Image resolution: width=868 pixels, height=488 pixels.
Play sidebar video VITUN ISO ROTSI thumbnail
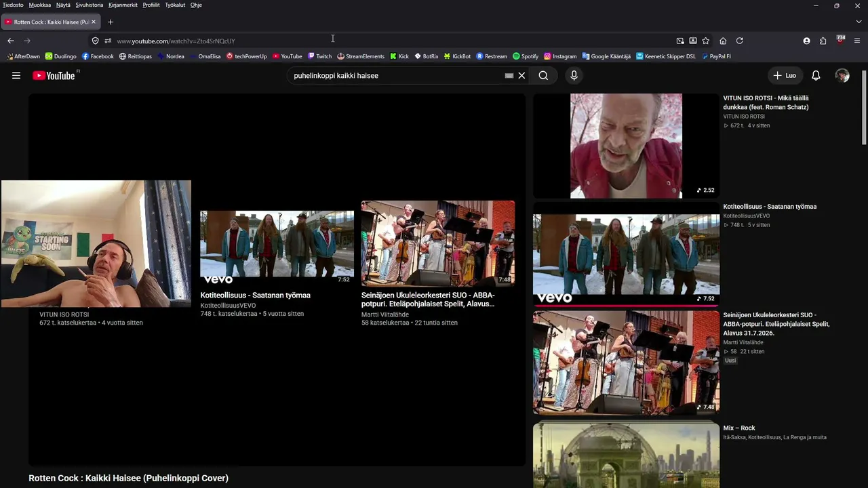click(626, 146)
